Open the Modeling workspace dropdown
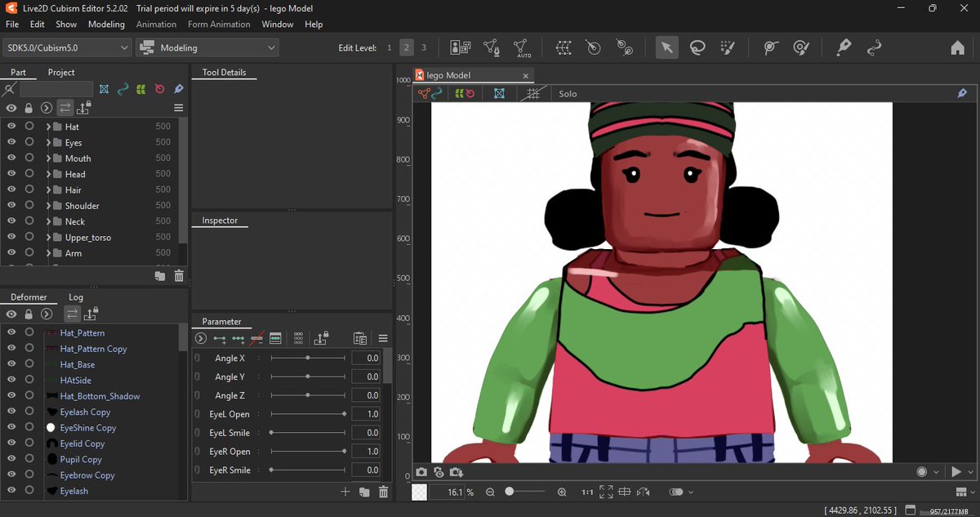The image size is (980, 517). [207, 47]
